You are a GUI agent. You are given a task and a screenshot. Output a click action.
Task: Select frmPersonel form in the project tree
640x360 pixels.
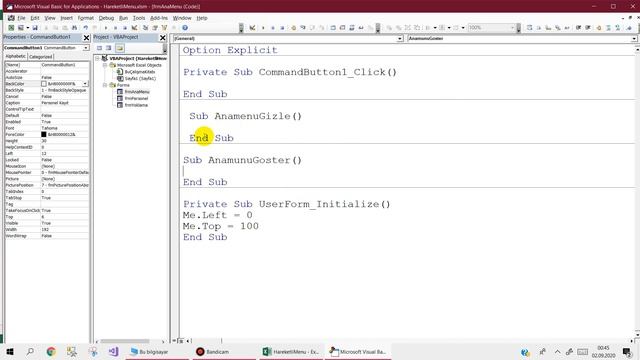tap(136, 98)
